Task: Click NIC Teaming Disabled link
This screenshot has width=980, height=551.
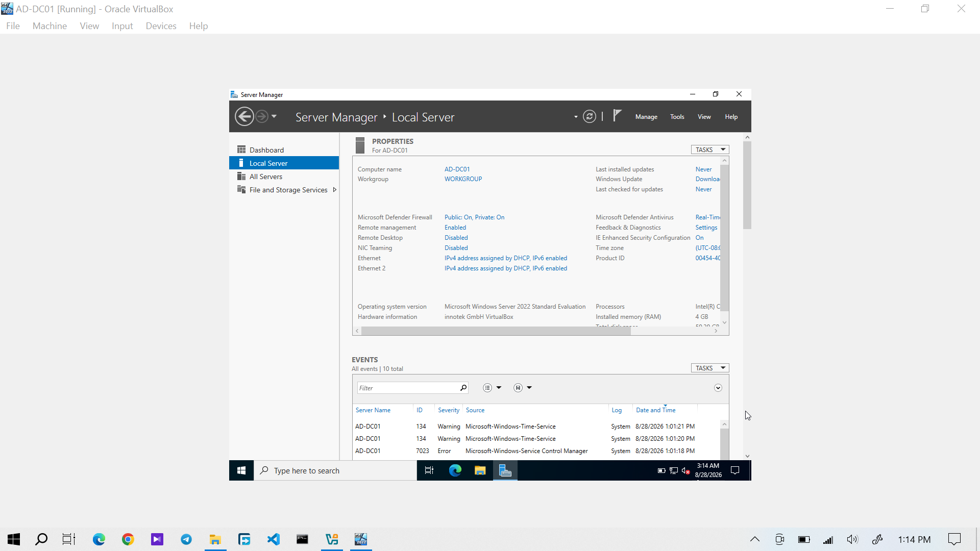Action: (456, 248)
